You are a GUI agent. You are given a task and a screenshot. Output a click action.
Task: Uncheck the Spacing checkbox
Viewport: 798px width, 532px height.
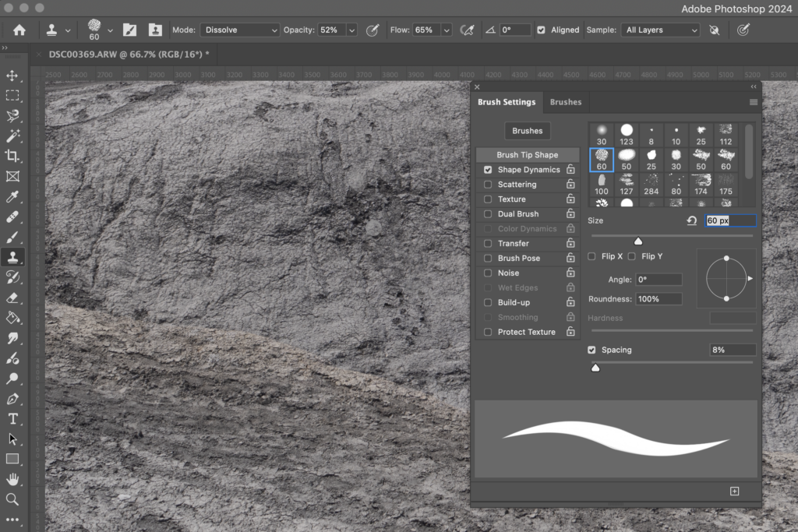point(591,350)
